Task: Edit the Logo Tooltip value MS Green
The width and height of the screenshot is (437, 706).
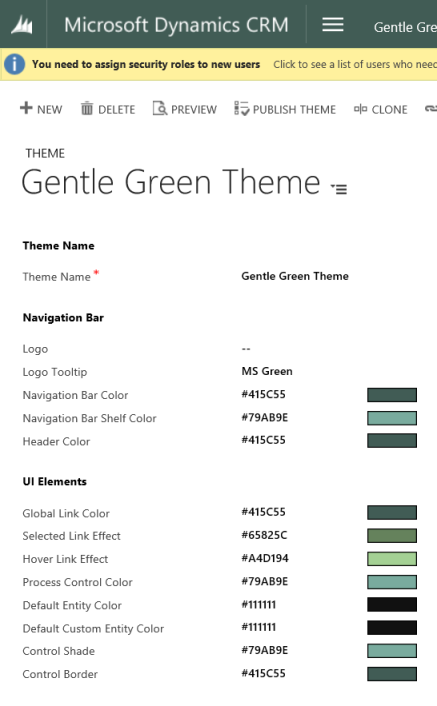Action: coord(267,371)
